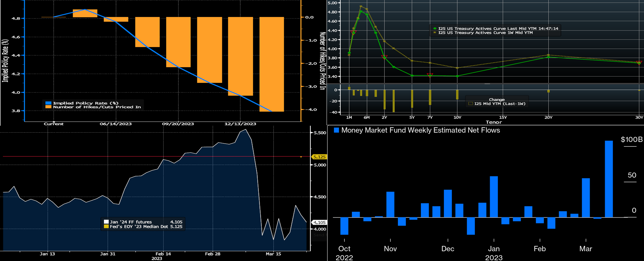
Task: Click the blue Implied Policy Rate legend swatch
Action: (48, 103)
